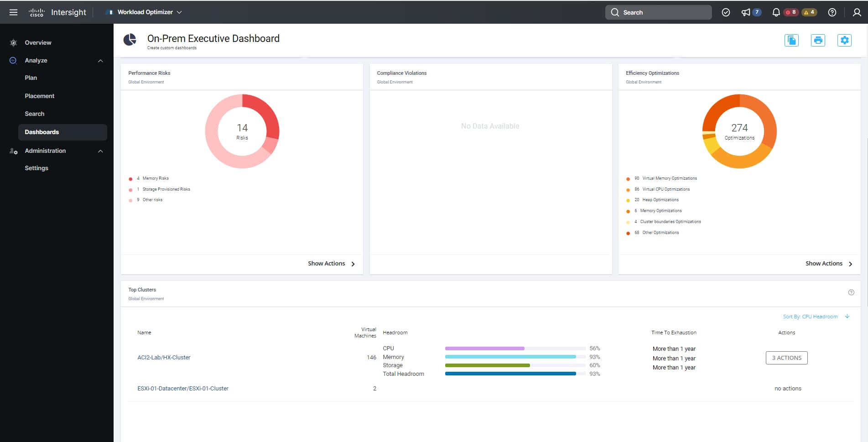Collapse the Analyze sidebar section
The image size is (868, 442).
(100, 61)
